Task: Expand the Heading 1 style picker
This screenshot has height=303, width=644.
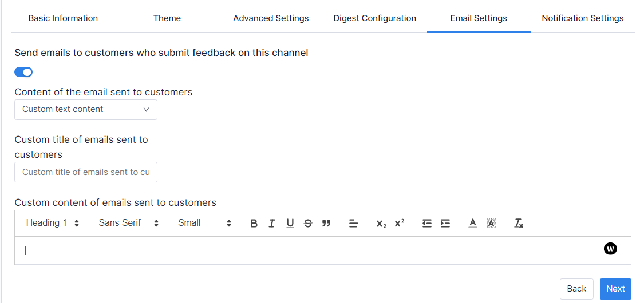Action: (x=52, y=223)
